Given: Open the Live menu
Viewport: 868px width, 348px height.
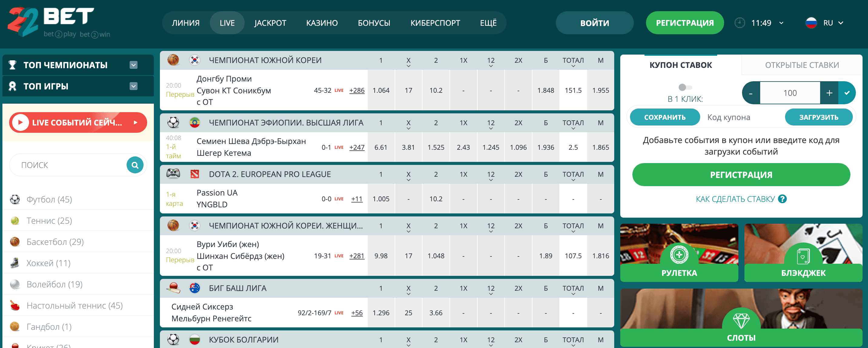Looking at the screenshot, I should coord(227,23).
